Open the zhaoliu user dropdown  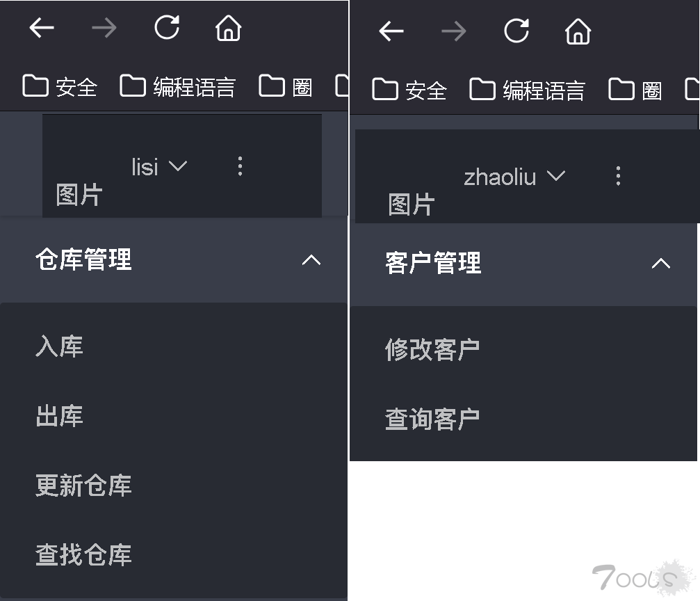click(x=514, y=177)
